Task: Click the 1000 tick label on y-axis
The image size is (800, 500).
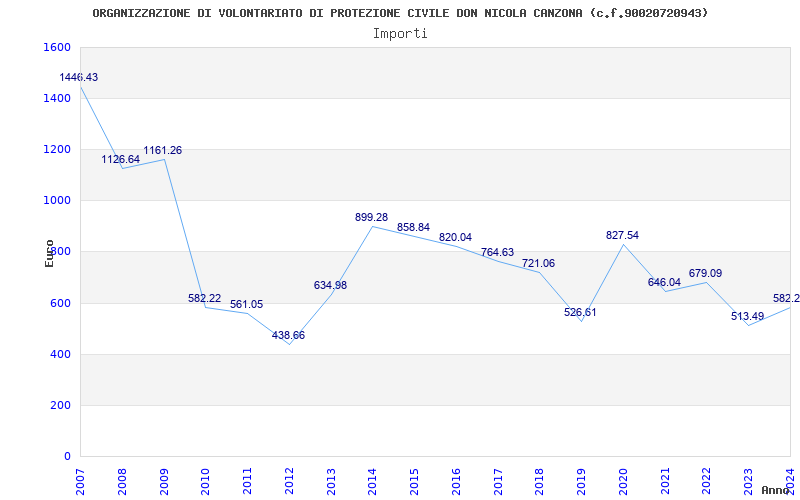Action: click(x=57, y=201)
